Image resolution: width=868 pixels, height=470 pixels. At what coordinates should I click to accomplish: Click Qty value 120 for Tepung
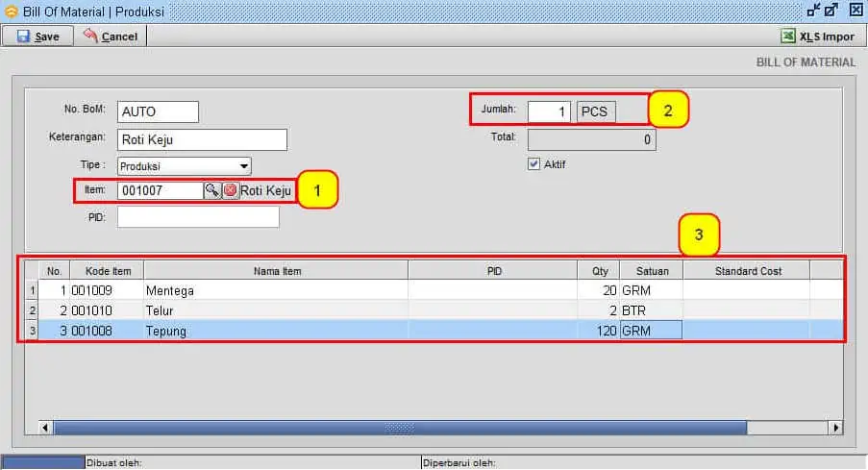pyautogui.click(x=599, y=331)
